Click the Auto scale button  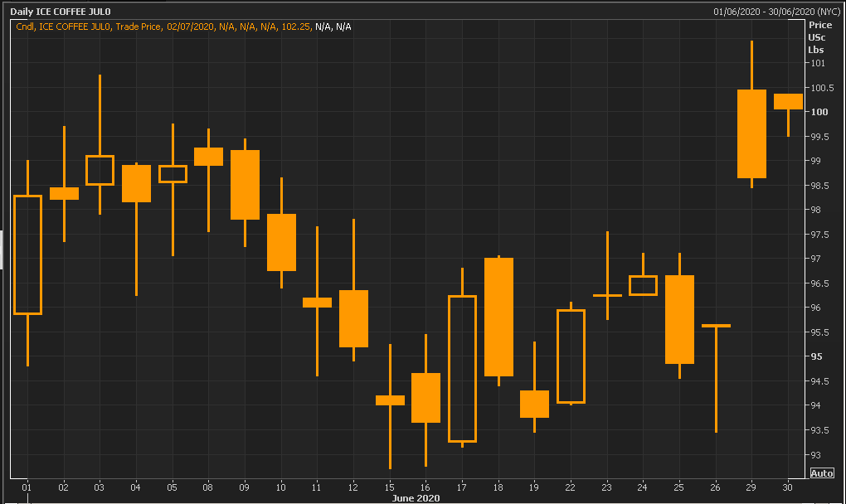coord(822,472)
